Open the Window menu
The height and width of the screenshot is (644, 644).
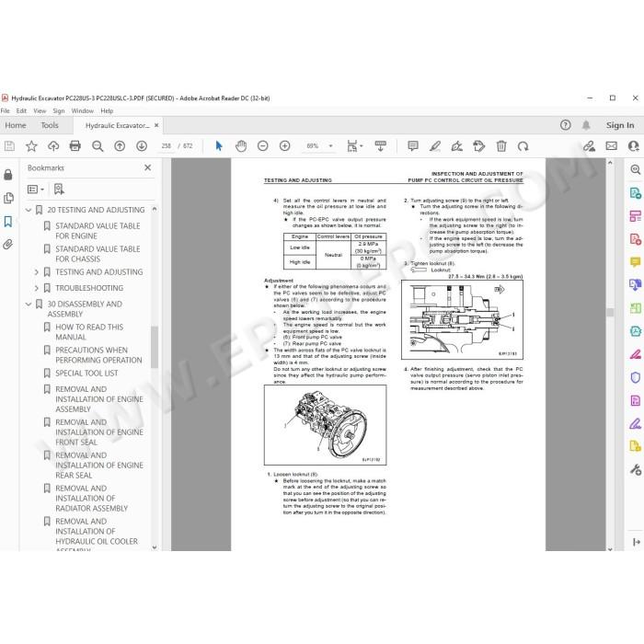coord(83,111)
